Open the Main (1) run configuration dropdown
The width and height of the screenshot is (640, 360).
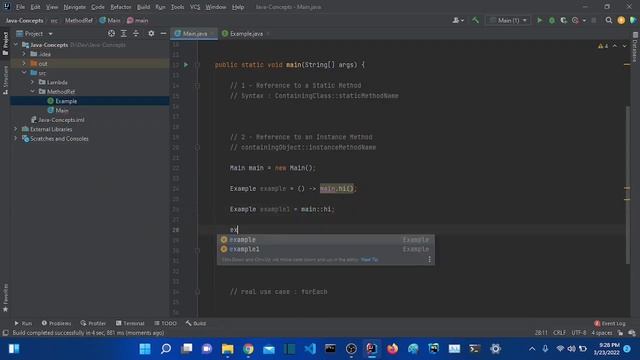508,20
